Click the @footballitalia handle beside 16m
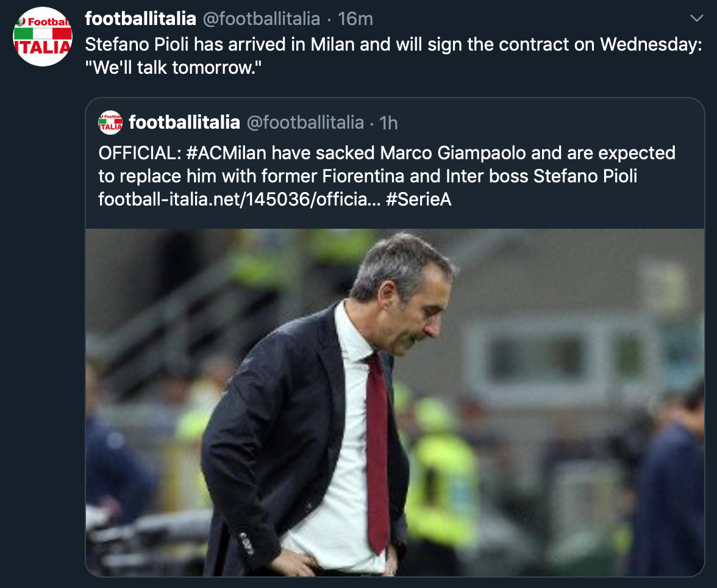Image resolution: width=717 pixels, height=588 pixels. (261, 19)
